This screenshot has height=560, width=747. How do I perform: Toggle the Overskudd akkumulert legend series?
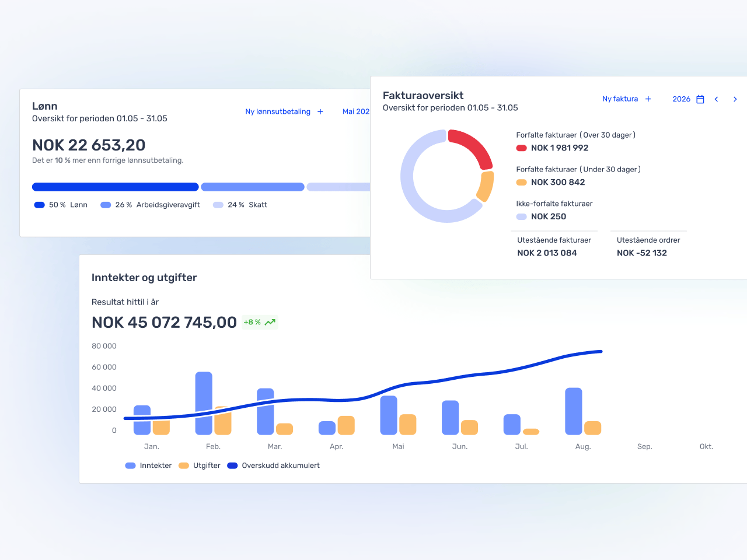pos(274,466)
